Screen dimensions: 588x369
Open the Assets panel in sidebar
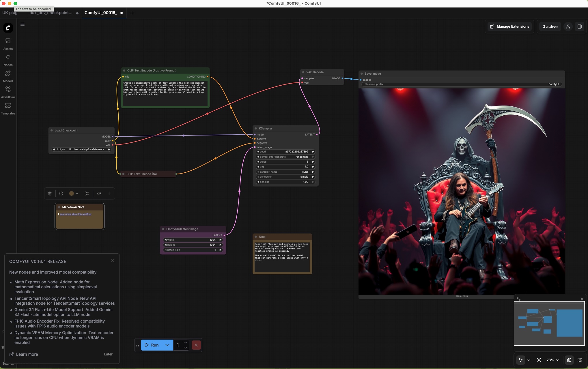[8, 43]
